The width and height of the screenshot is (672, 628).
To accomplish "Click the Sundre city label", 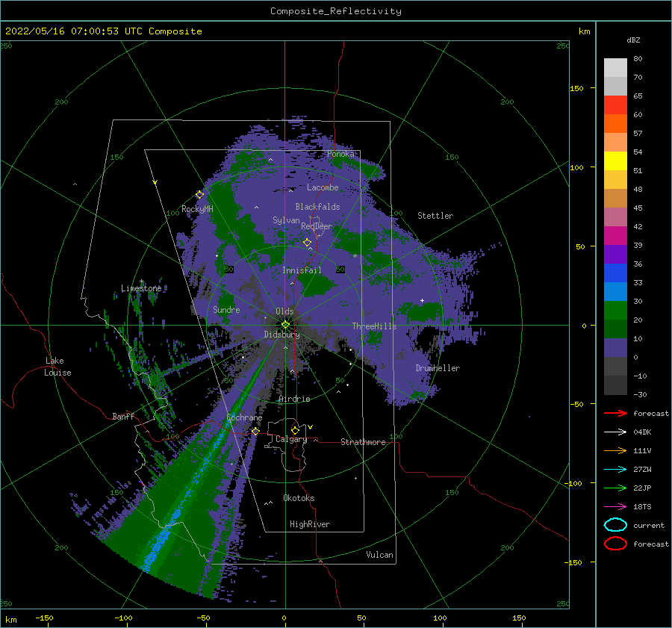I will (226, 310).
